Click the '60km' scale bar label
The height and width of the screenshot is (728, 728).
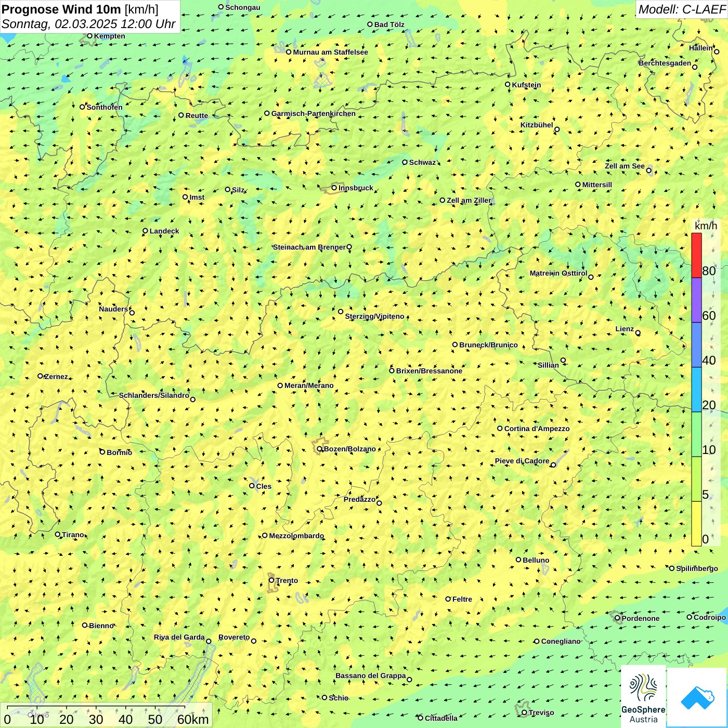(x=193, y=719)
